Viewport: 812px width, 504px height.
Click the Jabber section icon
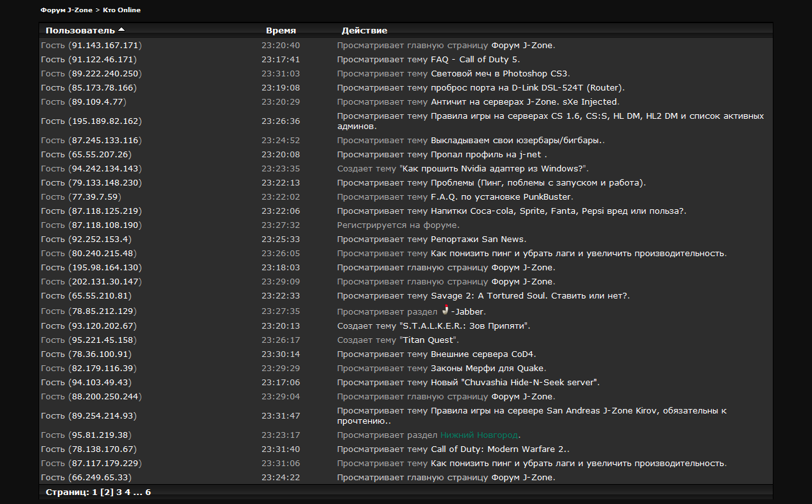tap(446, 309)
